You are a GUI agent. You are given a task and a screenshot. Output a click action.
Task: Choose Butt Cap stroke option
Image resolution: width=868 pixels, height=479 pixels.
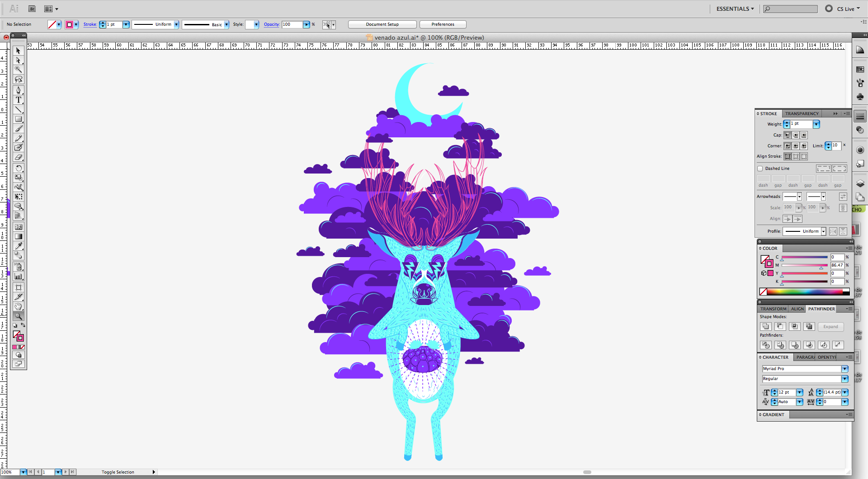[787, 135]
